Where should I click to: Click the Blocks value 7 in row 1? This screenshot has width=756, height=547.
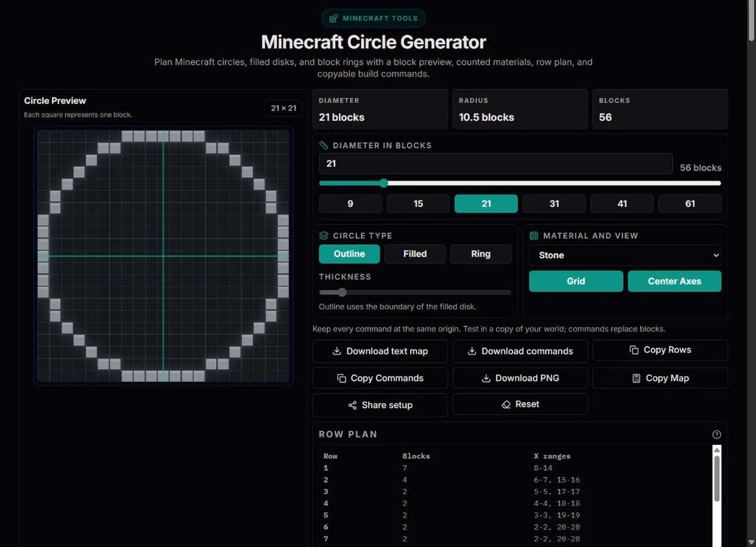point(404,468)
